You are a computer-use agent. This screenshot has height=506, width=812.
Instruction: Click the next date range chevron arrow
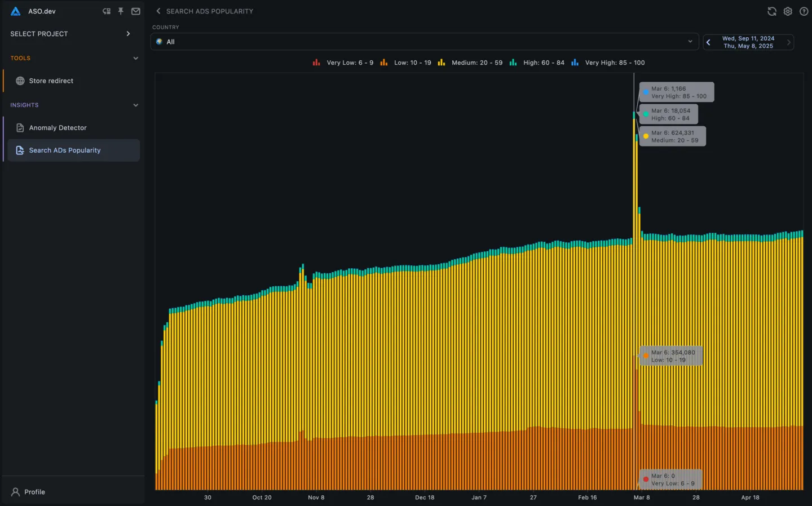click(x=788, y=42)
